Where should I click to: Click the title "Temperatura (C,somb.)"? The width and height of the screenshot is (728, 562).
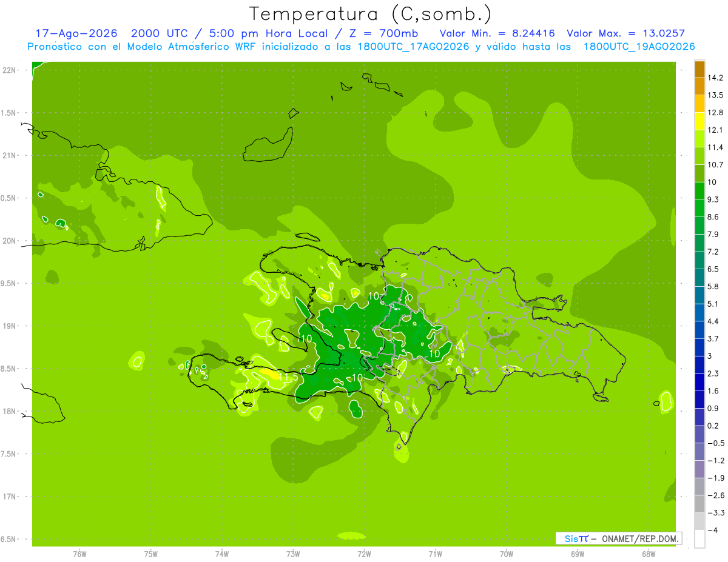371,14
